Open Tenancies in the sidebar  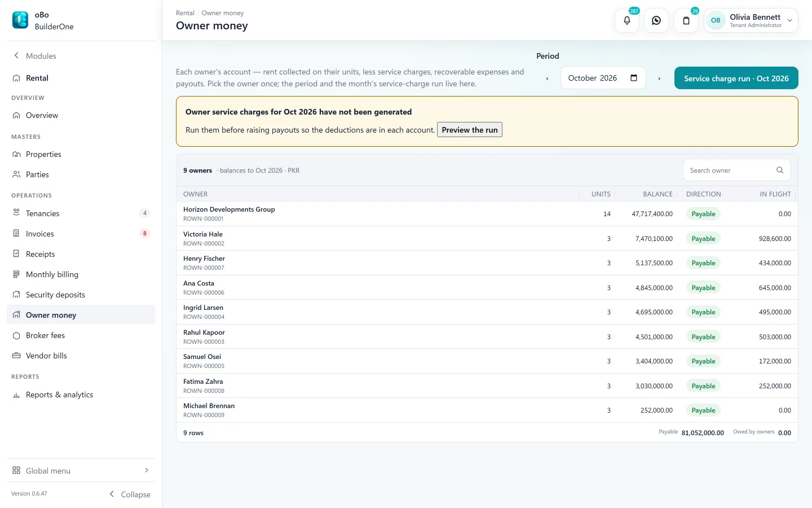(x=81, y=213)
